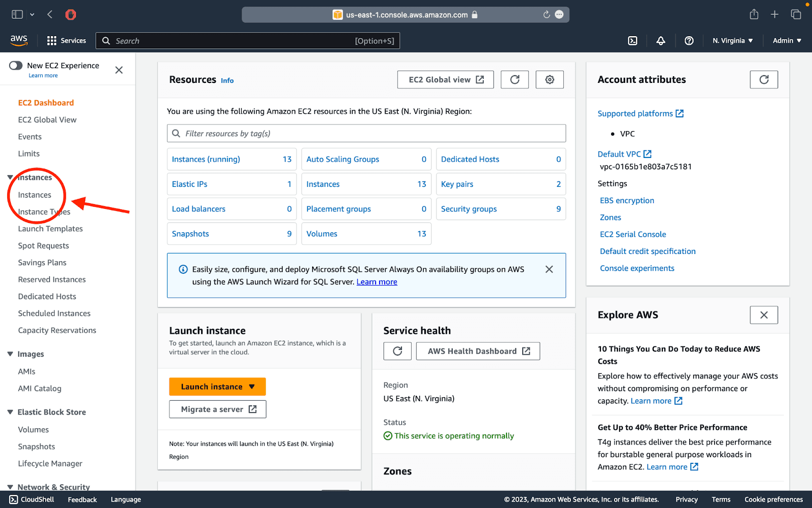
Task: Click the EC2 Global view button
Action: pyautogui.click(x=446, y=80)
